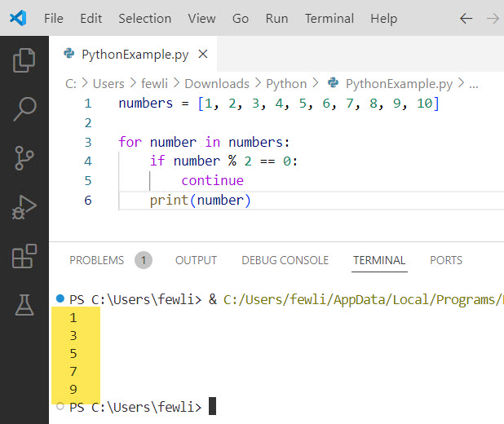
Task: Click terminal output line showing 7
Action: coord(73,371)
